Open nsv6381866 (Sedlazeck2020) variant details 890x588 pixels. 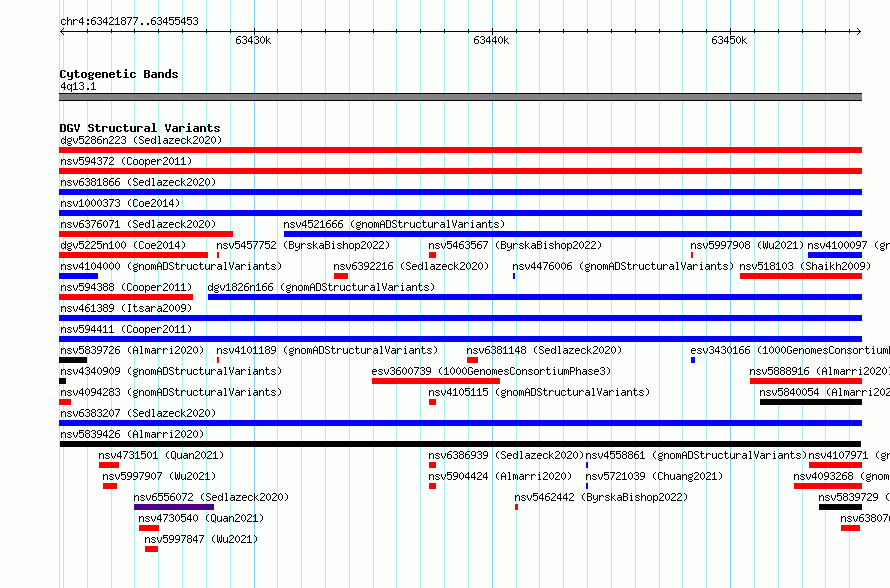[x=138, y=182]
